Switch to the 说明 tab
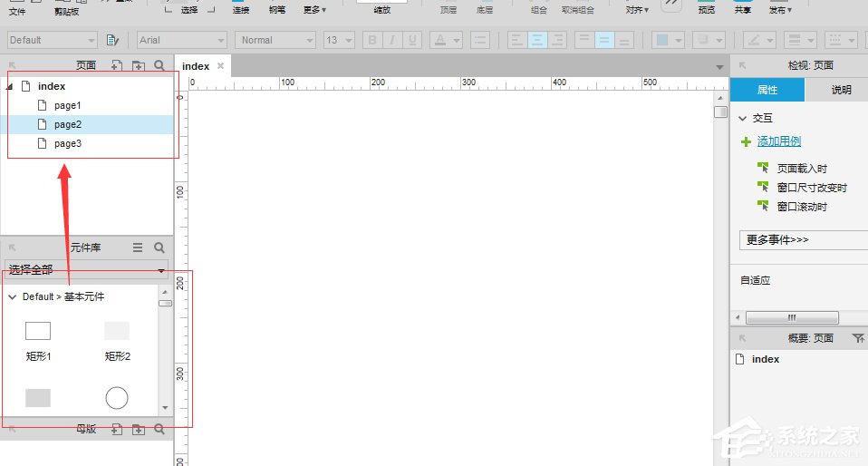Screen dimensions: 868x466 click(840, 90)
